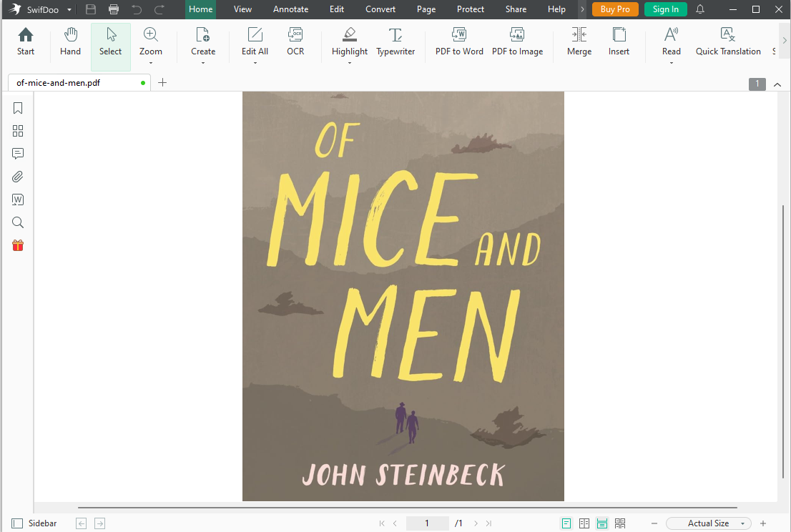Open the Bookmarks sidebar panel

pyautogui.click(x=18, y=108)
